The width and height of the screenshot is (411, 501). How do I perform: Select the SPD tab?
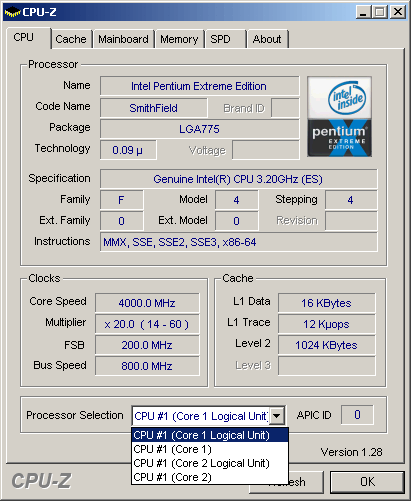coord(225,39)
